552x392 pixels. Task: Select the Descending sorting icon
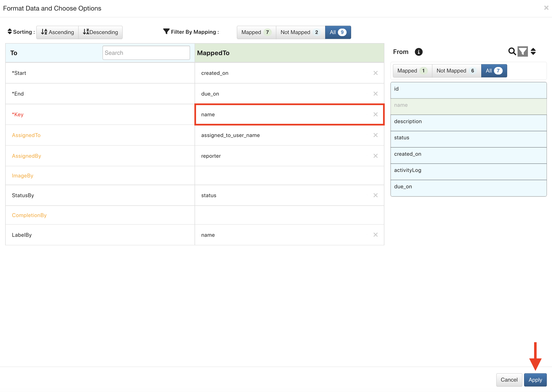[86, 32]
